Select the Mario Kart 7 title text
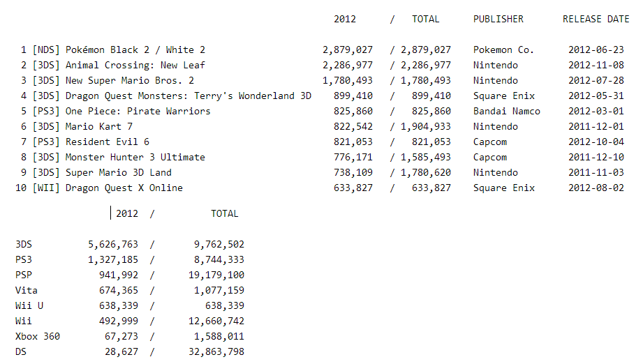This screenshot has width=636, height=364. point(99,127)
